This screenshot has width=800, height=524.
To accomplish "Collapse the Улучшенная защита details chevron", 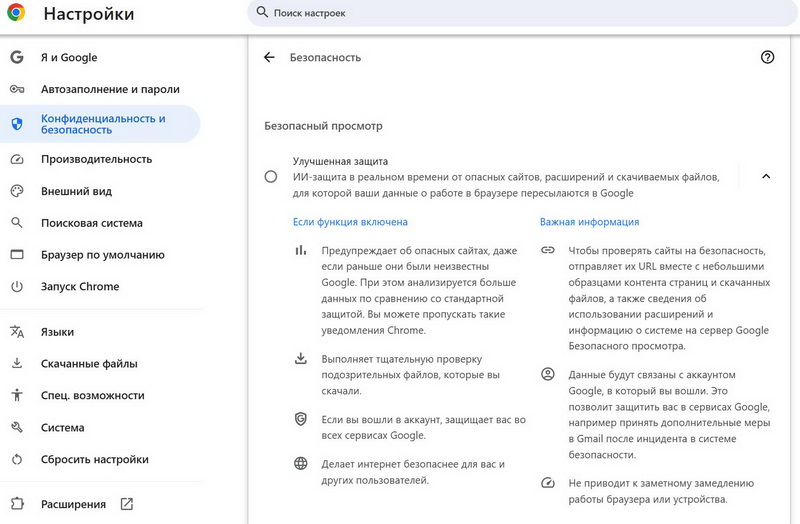I will click(x=766, y=177).
